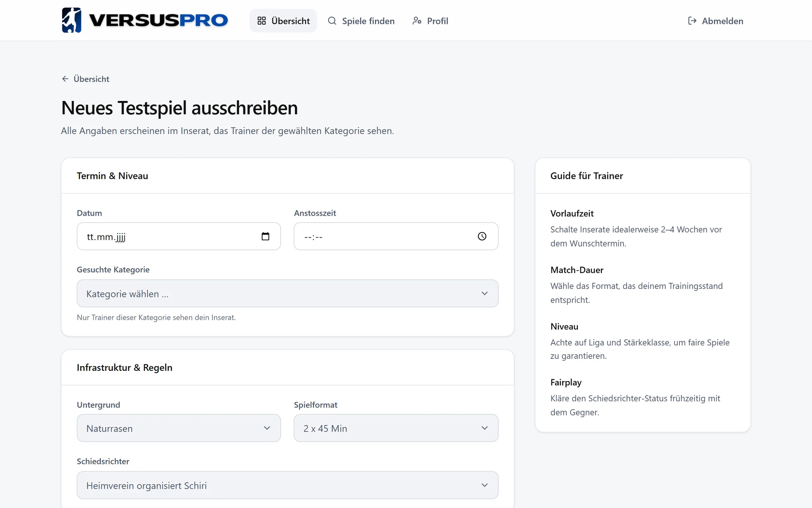Click the hint Nur Trainer dieser Kategorie sehen dein Inserat
This screenshot has height=508, width=812.
pyautogui.click(x=156, y=318)
